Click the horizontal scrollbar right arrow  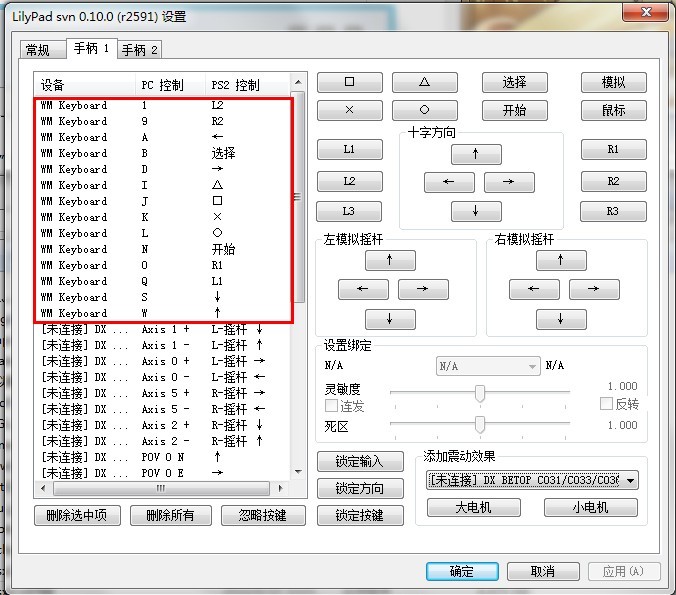click(x=281, y=489)
